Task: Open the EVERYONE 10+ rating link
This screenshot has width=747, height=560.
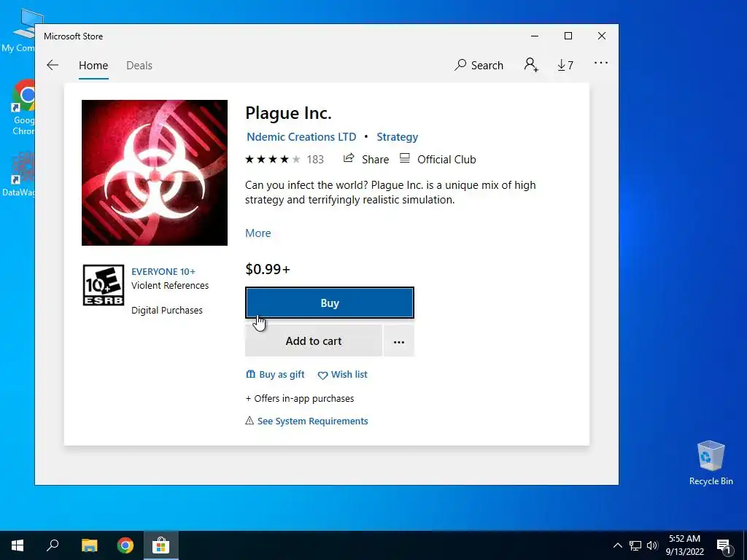Action: tap(163, 271)
